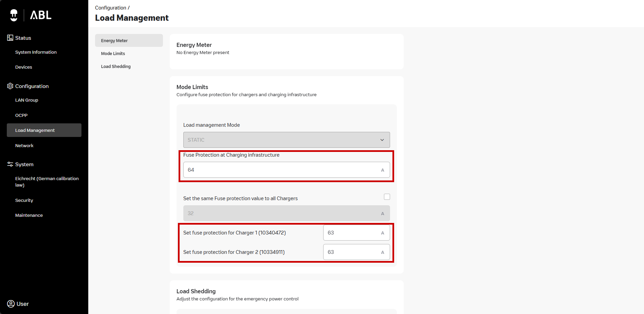Click the Configuration gear icon

click(x=10, y=86)
